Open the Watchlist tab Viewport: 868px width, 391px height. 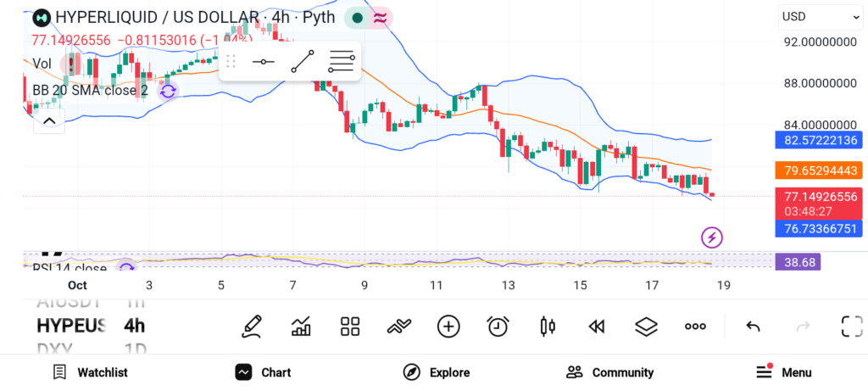[x=90, y=372]
